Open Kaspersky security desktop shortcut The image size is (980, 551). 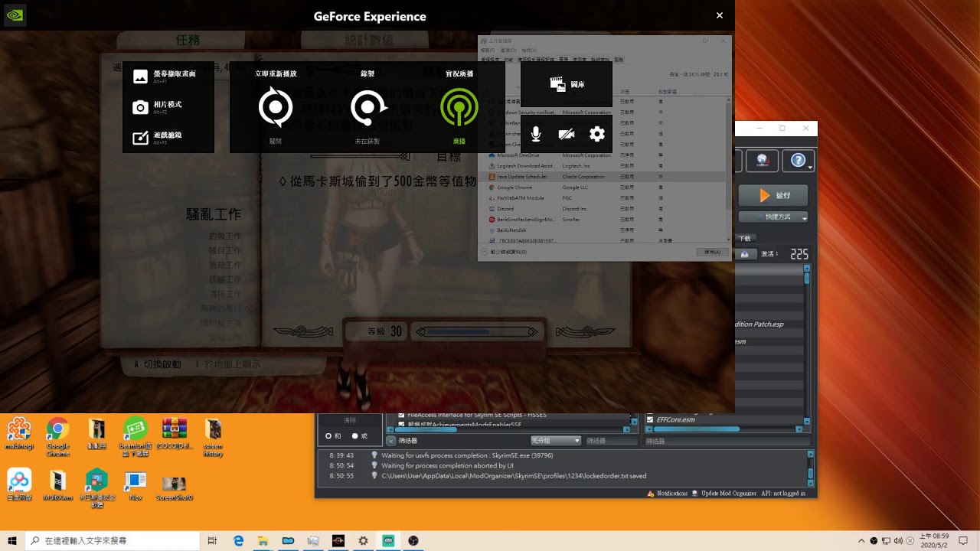click(97, 488)
